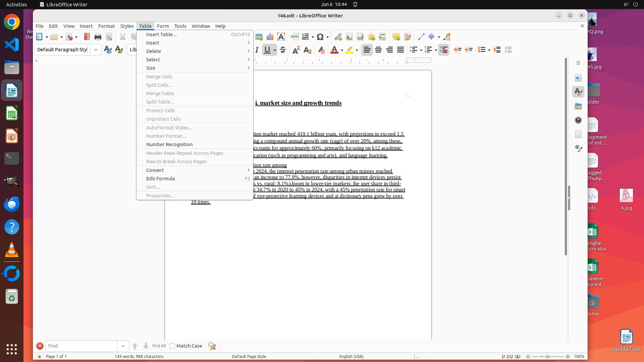Open the highlighting color dropdown arrow
Screen dimensions: 644x362
(x=357, y=50)
